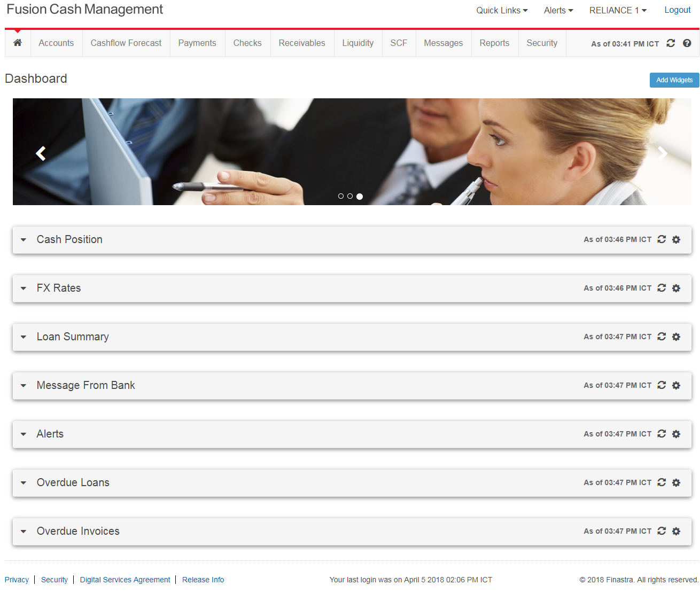
Task: Open the SCF menu
Action: [399, 43]
